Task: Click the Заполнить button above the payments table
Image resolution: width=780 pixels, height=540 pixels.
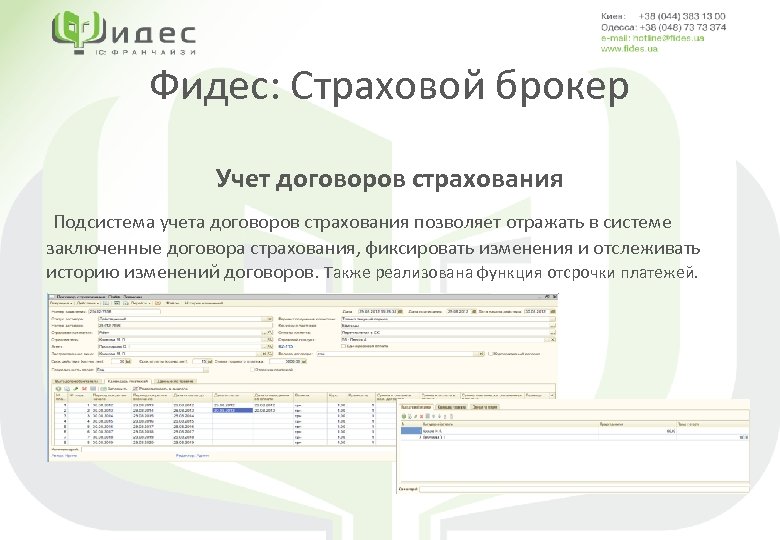Action: pyautogui.click(x=113, y=388)
